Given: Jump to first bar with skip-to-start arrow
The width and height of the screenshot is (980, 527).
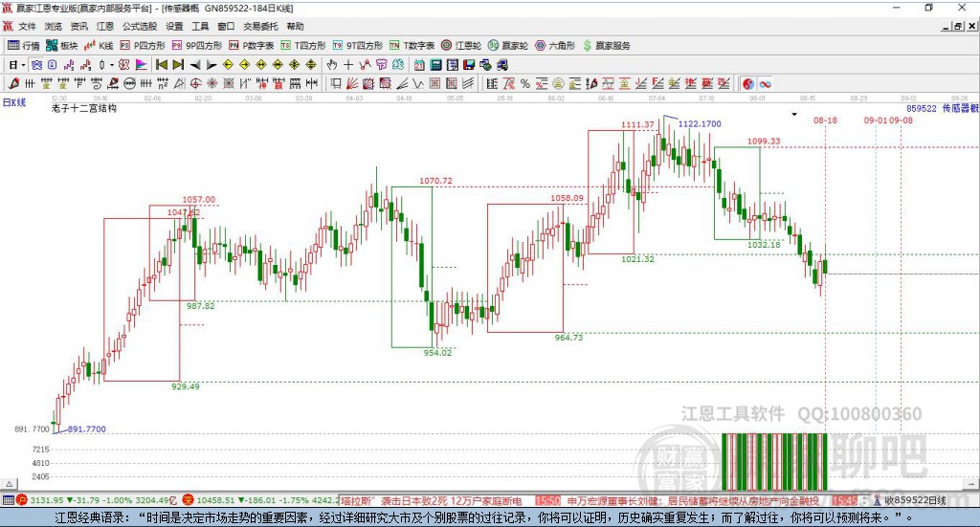Looking at the screenshot, I should 161,65.
